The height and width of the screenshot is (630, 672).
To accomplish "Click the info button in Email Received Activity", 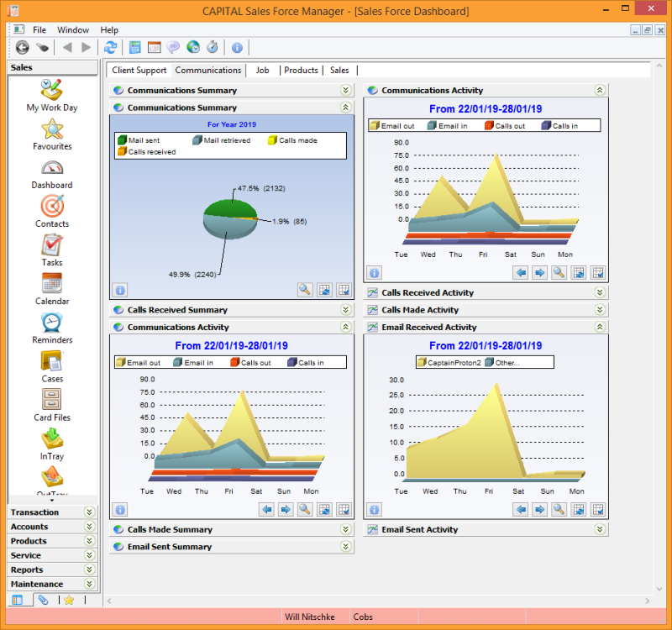I will click(374, 510).
